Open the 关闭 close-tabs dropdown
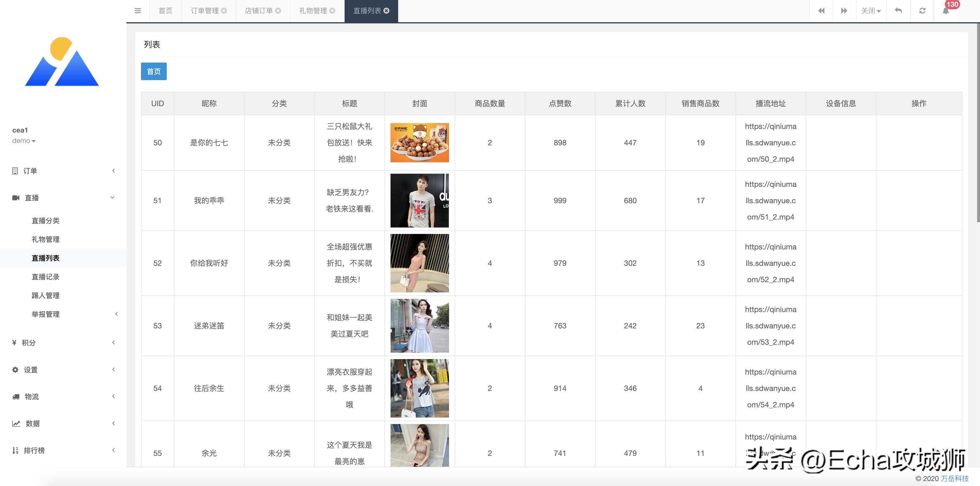The height and width of the screenshot is (486, 980). click(x=870, y=11)
